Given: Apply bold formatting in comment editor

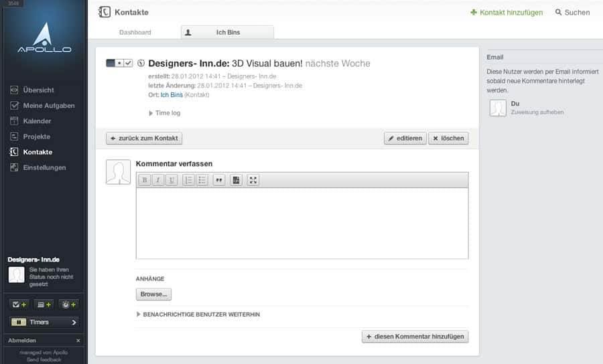Looking at the screenshot, I should pyautogui.click(x=145, y=180).
